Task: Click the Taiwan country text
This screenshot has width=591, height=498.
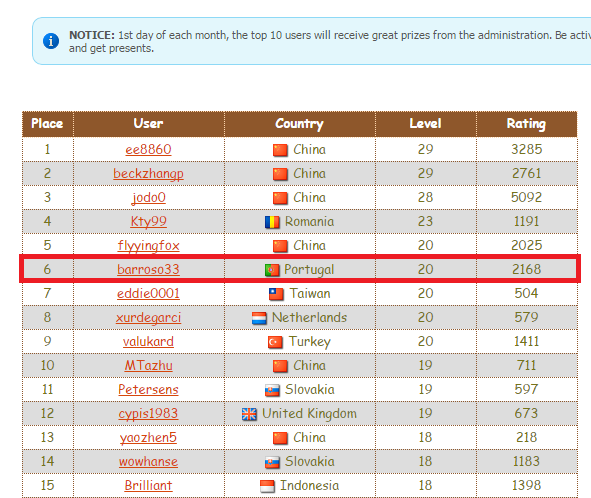Action: tap(310, 294)
